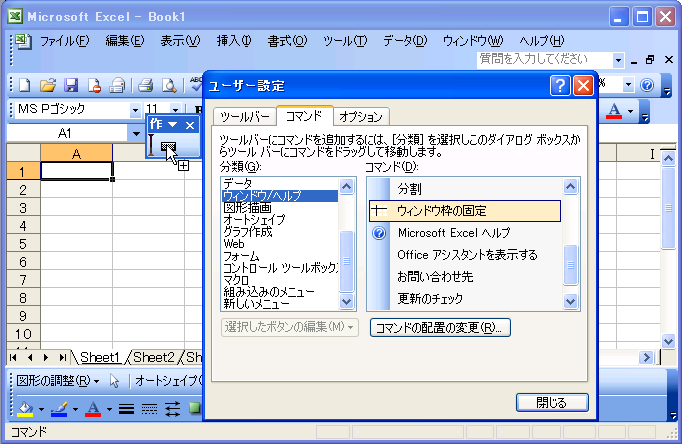Click the Open folder icon
Screen dimensions: 682x444
pos(48,85)
